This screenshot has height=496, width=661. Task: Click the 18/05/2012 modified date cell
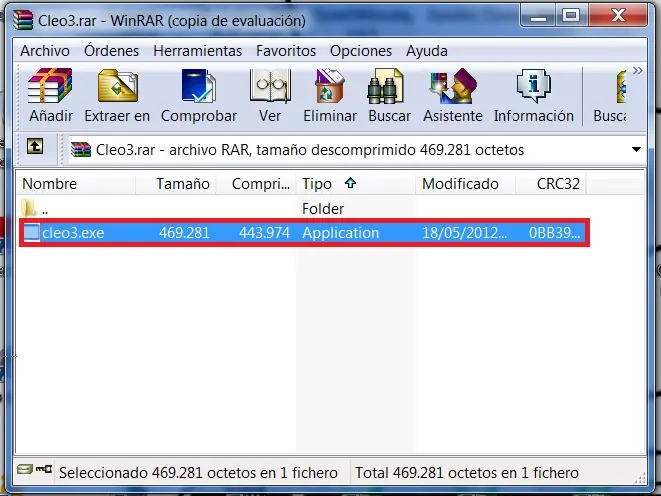pyautogui.click(x=465, y=233)
